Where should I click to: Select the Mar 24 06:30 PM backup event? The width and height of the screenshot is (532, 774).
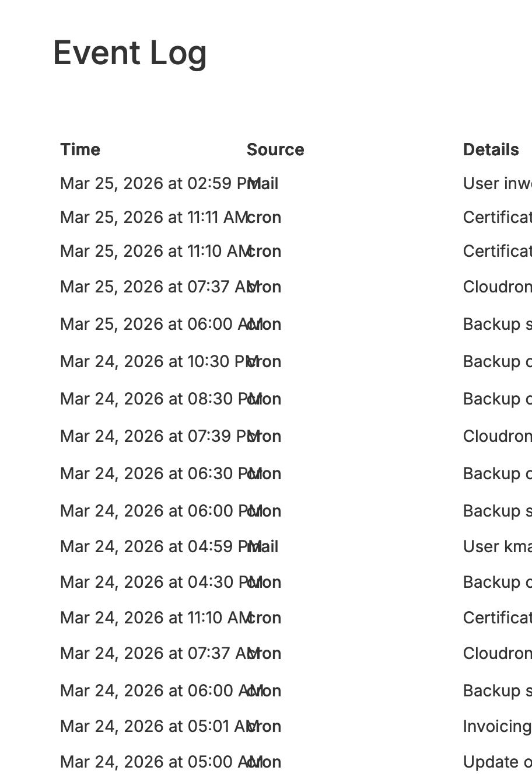click(x=497, y=474)
